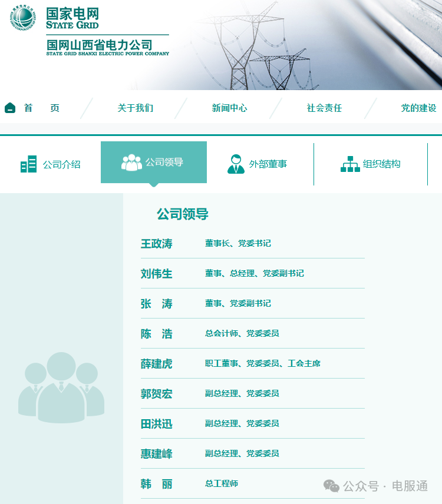
Task: Click the name 郭贺宏
Action: coord(157,394)
